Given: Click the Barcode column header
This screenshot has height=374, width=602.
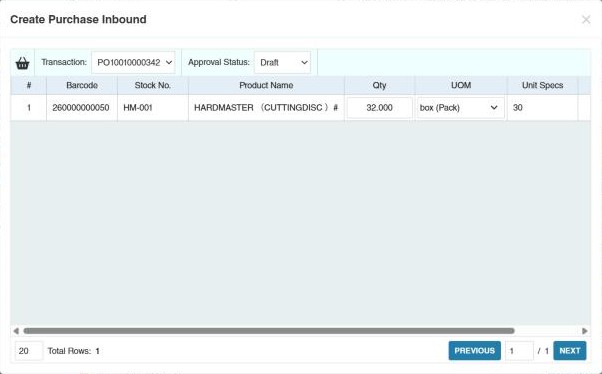Looking at the screenshot, I should pyautogui.click(x=82, y=85).
